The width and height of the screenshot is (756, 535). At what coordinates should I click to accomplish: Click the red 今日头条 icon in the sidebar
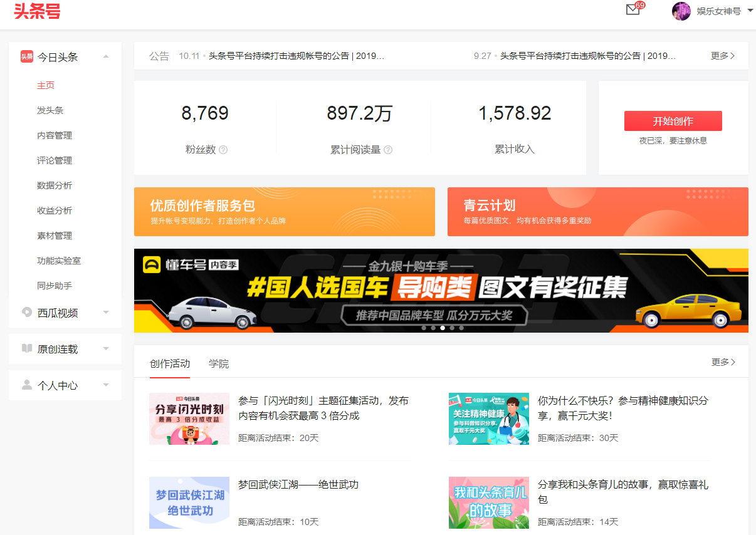click(x=26, y=55)
